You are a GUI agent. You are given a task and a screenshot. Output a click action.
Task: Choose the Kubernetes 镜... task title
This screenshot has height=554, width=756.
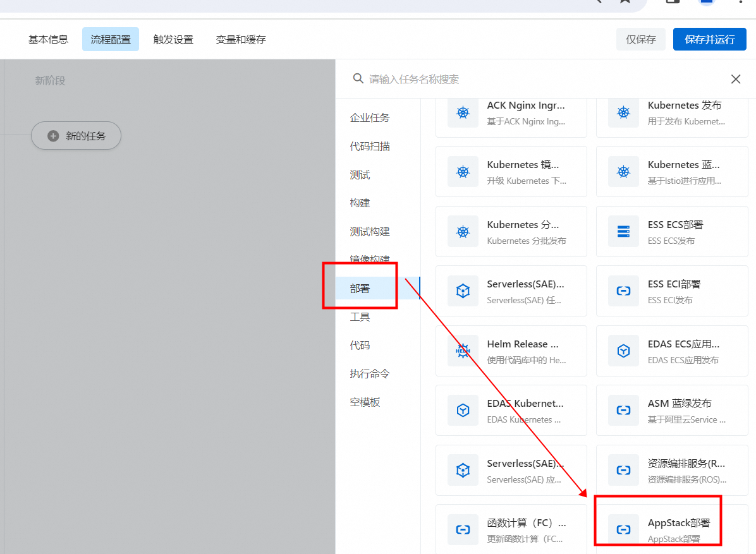523,165
